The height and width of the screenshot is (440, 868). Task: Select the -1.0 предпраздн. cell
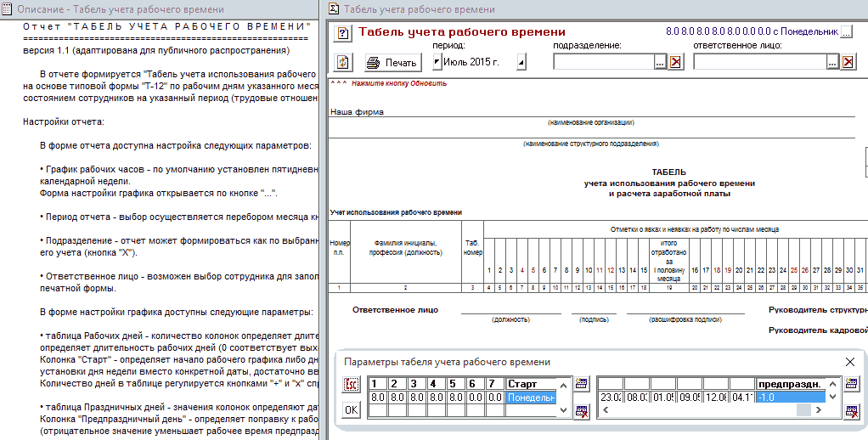click(791, 397)
